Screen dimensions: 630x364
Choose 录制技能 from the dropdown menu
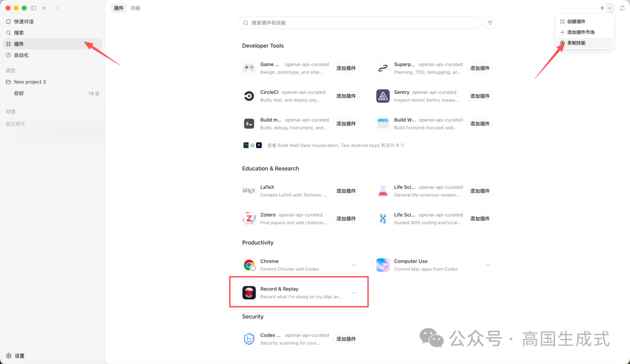585,43
